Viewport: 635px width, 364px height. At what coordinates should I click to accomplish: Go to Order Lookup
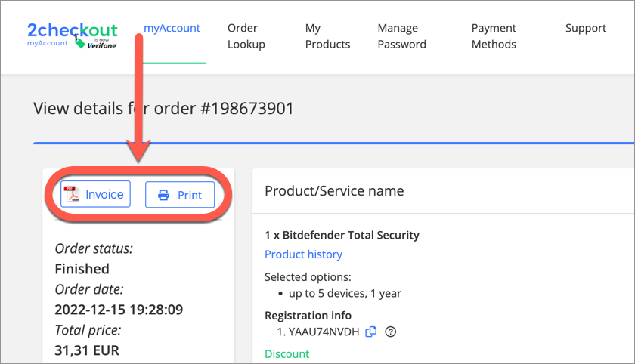click(x=246, y=36)
